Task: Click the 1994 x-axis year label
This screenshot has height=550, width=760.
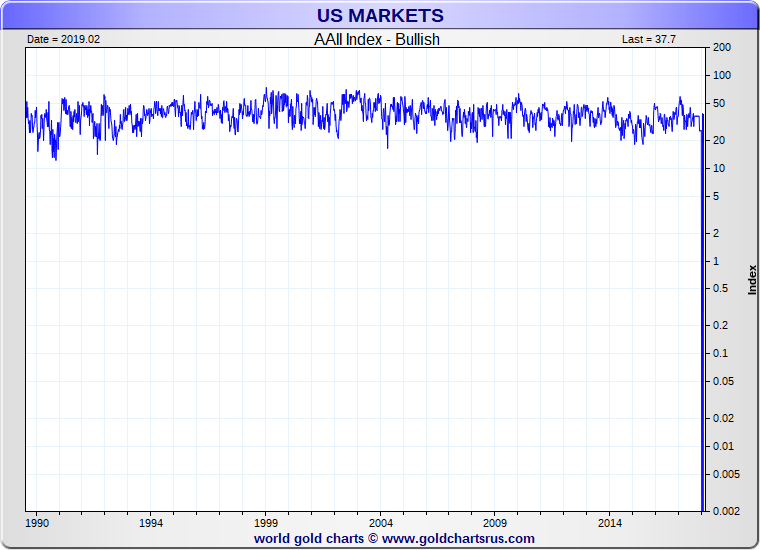Action: (x=151, y=523)
